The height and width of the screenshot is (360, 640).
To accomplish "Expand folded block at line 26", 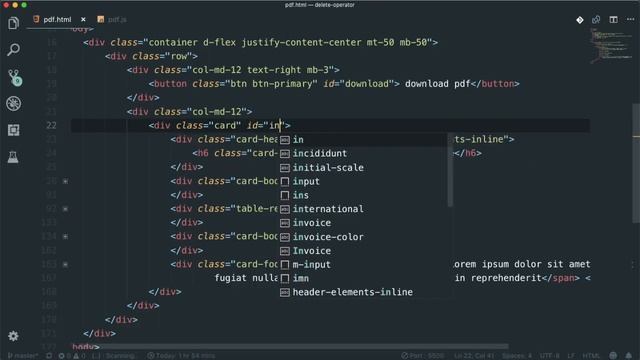I will click(x=65, y=181).
